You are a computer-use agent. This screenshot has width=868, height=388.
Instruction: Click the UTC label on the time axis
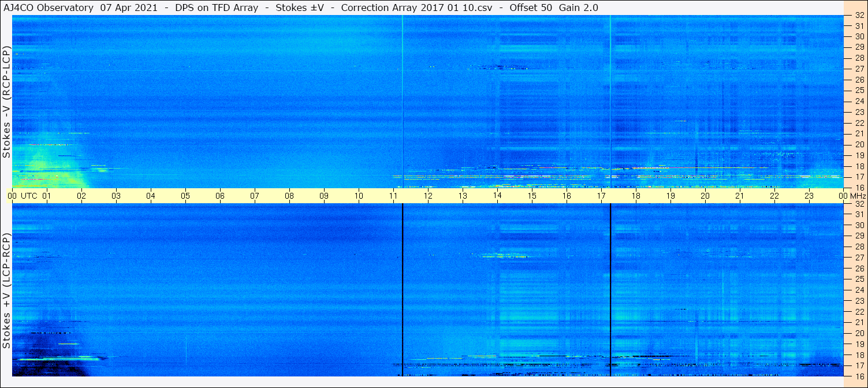[x=29, y=196]
